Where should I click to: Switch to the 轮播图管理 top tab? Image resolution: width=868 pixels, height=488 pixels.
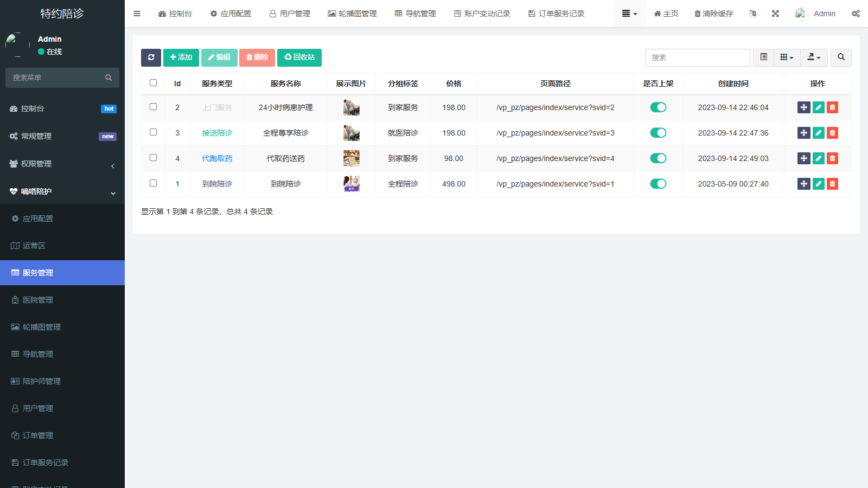352,14
